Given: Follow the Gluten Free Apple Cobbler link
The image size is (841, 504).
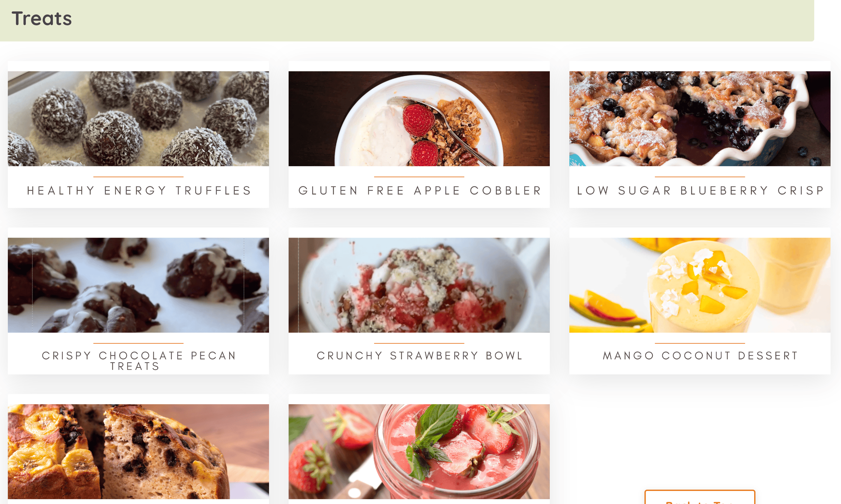Looking at the screenshot, I should pos(420,191).
